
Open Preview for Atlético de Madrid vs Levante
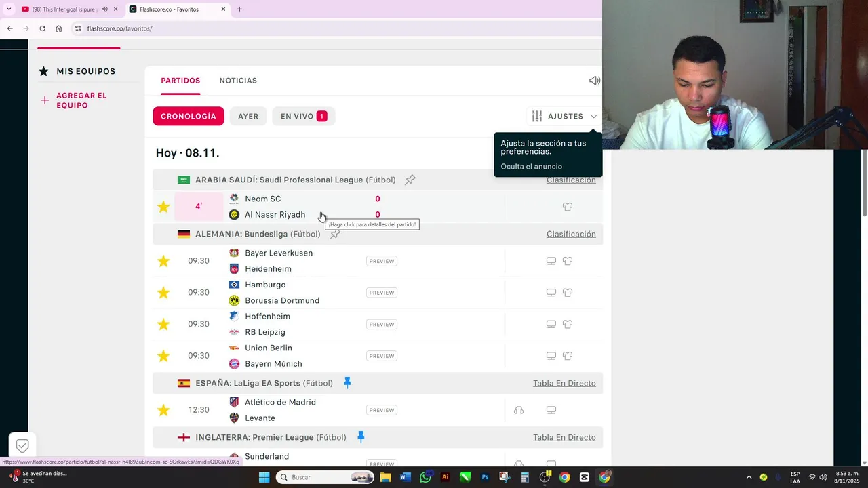tap(382, 410)
